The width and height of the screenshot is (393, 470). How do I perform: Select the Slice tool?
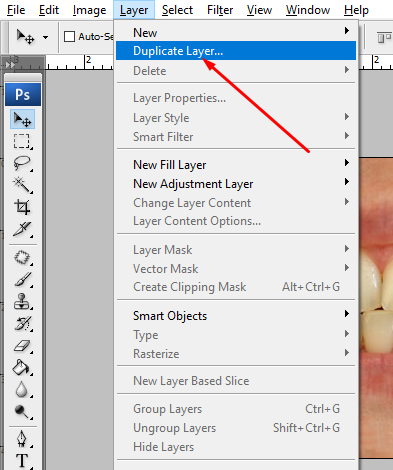[22, 229]
